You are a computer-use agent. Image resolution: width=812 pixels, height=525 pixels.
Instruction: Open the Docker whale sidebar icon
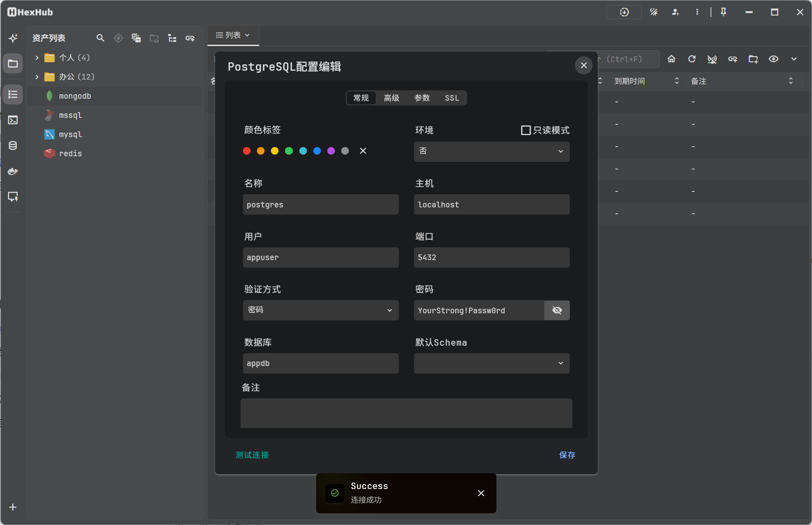point(13,171)
